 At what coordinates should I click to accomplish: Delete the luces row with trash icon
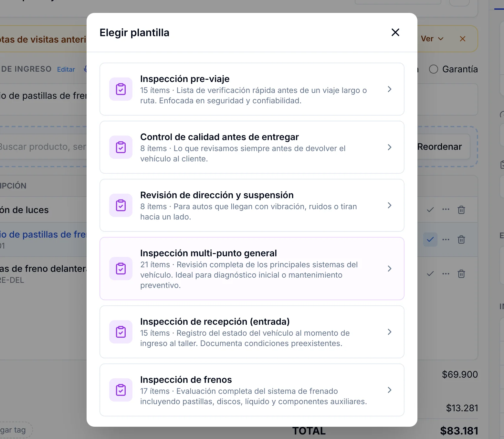click(x=461, y=210)
